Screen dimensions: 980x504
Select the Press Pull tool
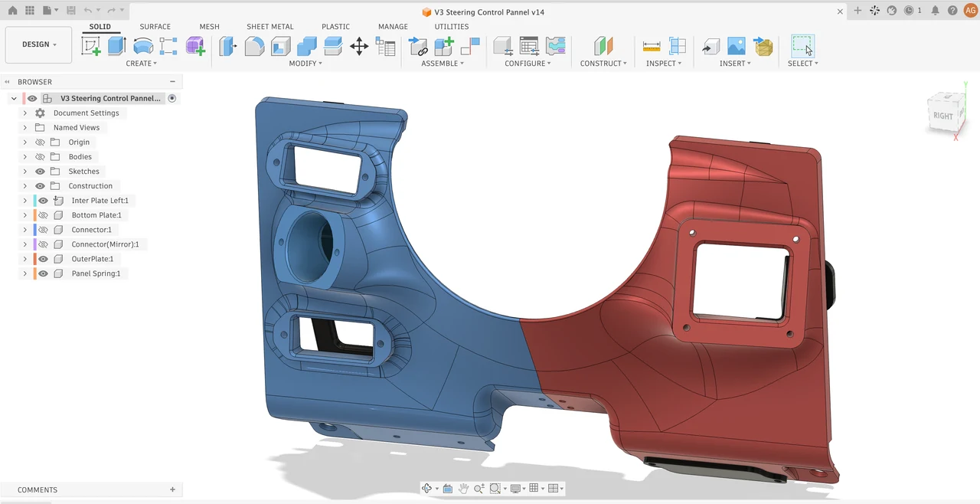[x=228, y=46]
